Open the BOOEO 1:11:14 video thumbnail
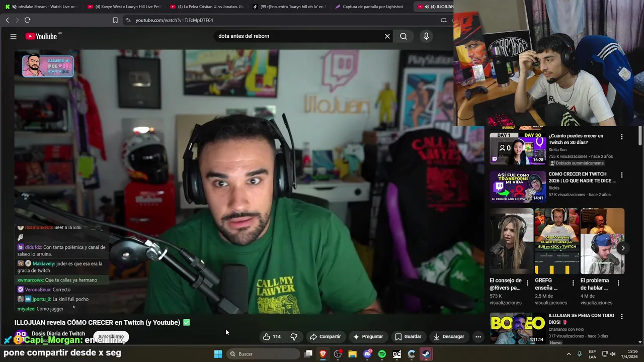This screenshot has height=362, width=644. 517,328
